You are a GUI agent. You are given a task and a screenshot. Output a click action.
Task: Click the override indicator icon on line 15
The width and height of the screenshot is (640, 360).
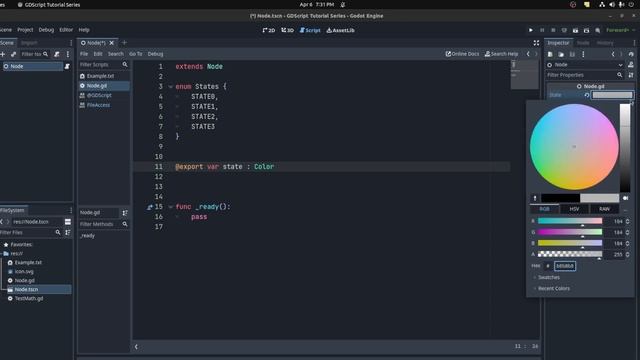click(150, 207)
